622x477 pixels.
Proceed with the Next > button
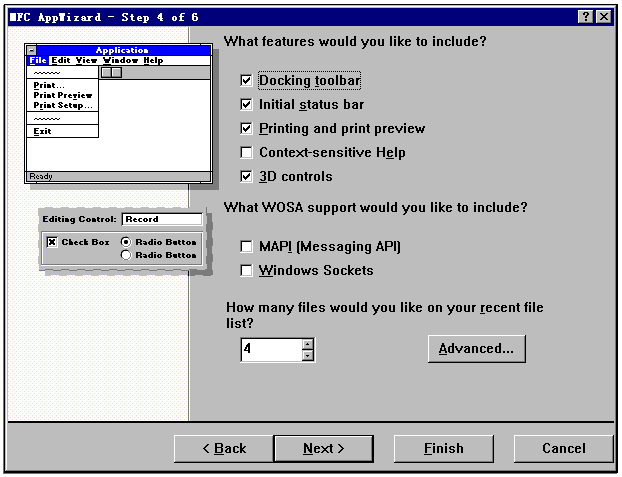324,448
